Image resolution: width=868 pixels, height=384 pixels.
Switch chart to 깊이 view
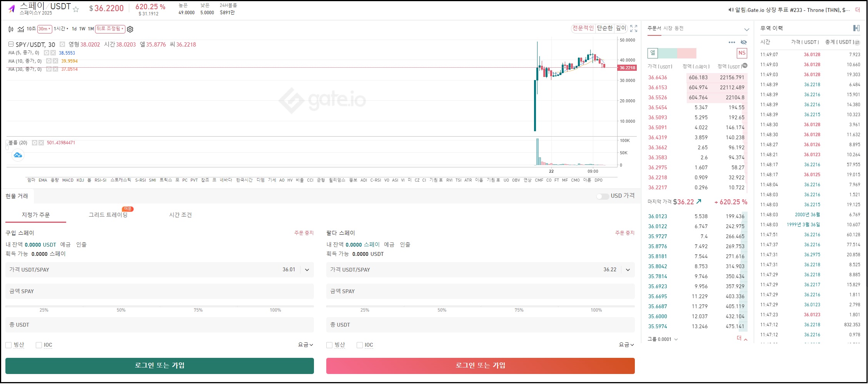621,28
